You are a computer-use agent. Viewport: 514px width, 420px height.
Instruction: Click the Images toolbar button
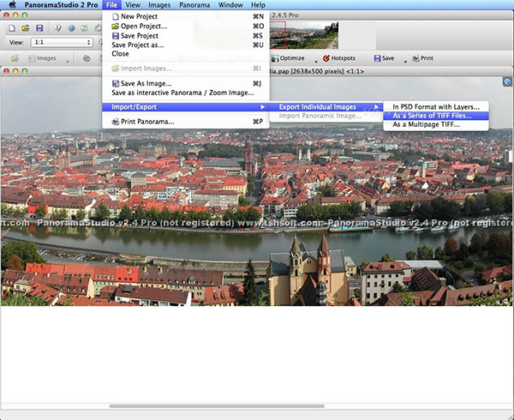pyautogui.click(x=42, y=58)
